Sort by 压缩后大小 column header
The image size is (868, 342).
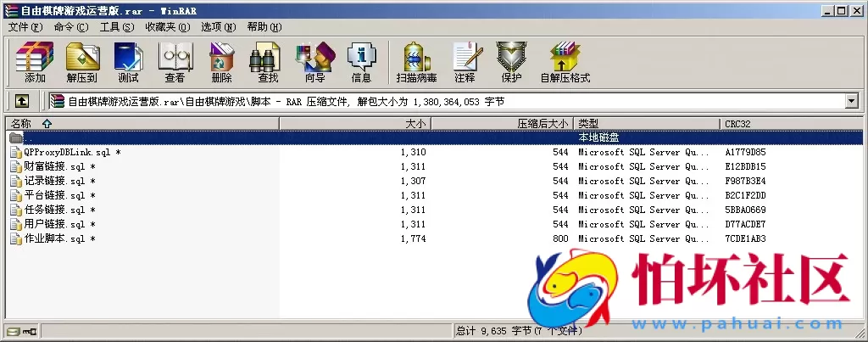[502, 124]
